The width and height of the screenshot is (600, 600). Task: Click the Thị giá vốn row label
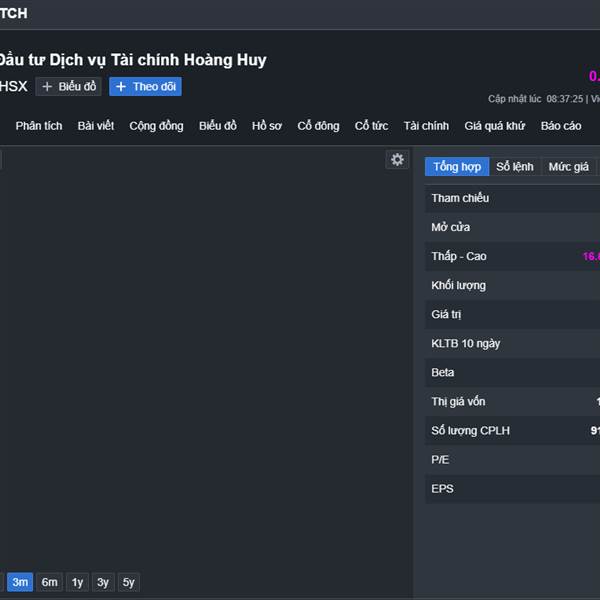pos(458,402)
